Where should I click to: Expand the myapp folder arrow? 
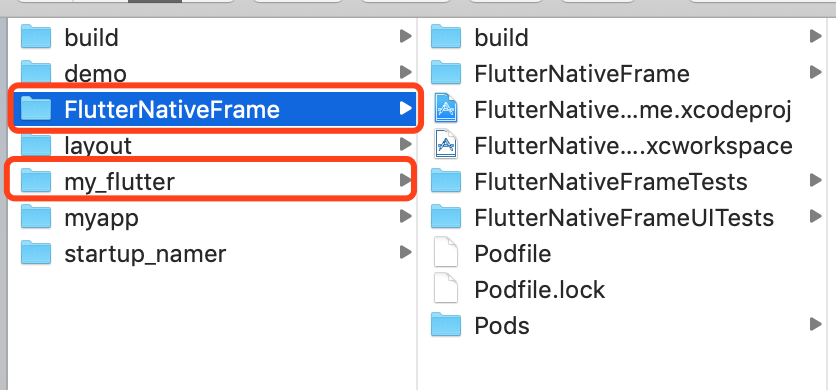click(x=406, y=217)
